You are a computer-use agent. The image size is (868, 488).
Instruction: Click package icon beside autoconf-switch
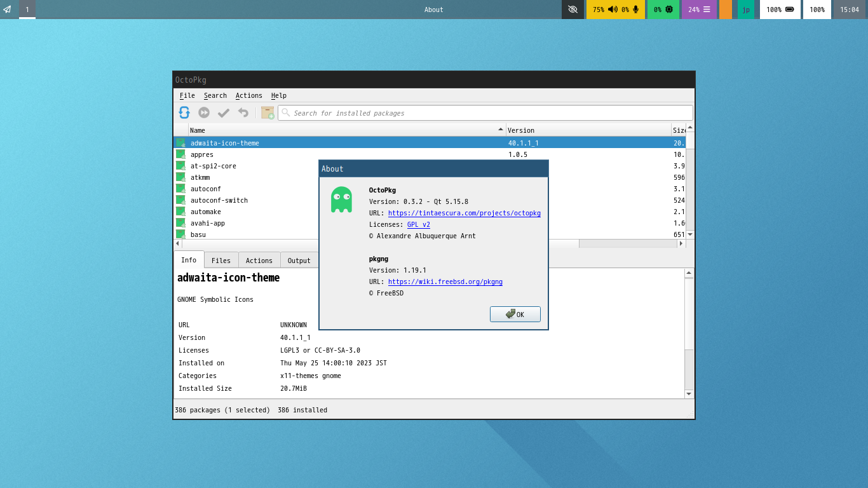180,200
